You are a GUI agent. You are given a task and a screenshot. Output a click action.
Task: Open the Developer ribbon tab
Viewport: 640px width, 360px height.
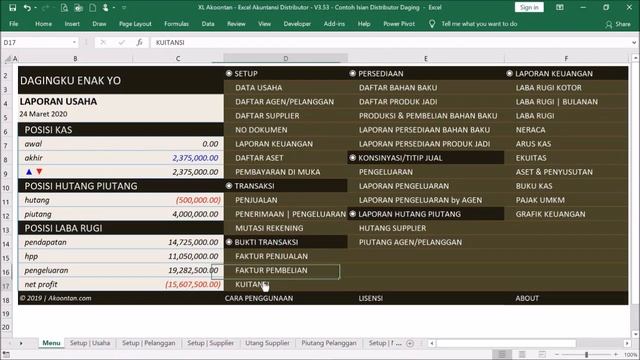click(x=297, y=24)
